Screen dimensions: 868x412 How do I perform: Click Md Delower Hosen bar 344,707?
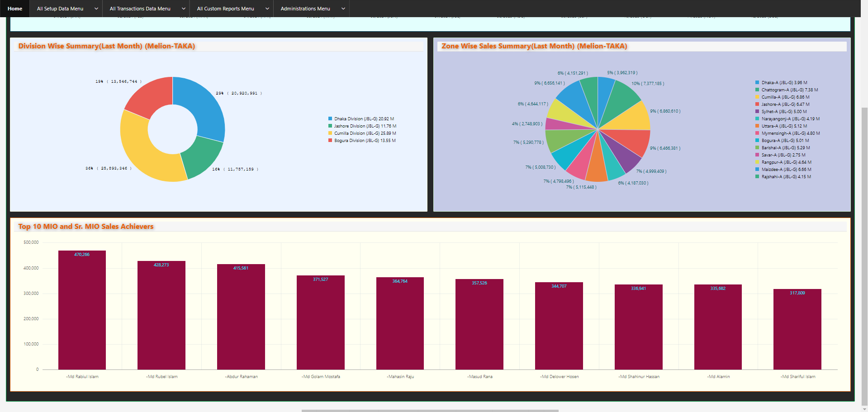[x=559, y=326]
